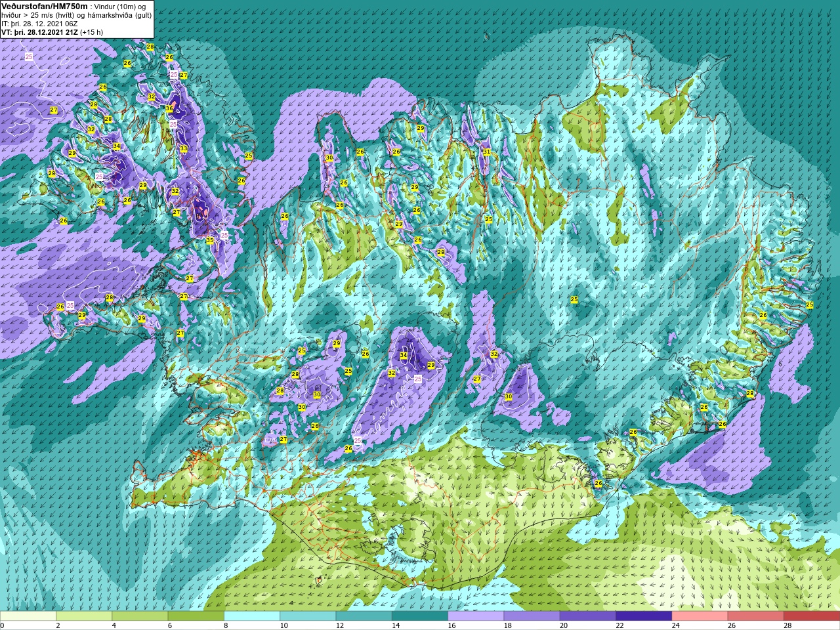Click the legend scale tick label 14
The height and width of the screenshot is (630, 840).
(x=396, y=625)
